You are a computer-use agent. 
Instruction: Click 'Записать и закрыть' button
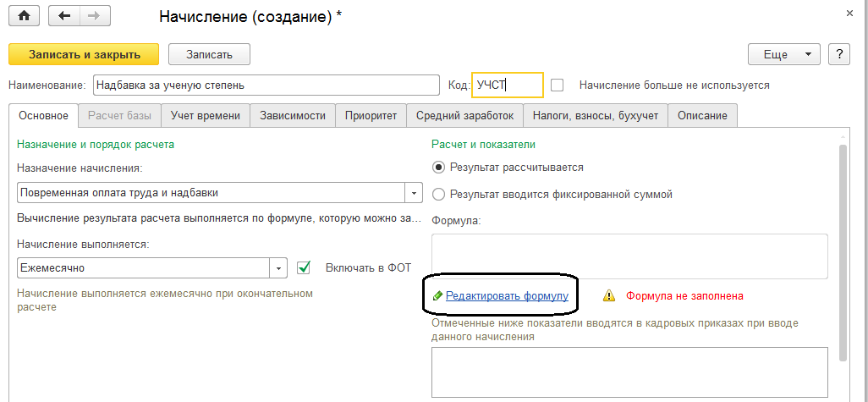tap(83, 54)
